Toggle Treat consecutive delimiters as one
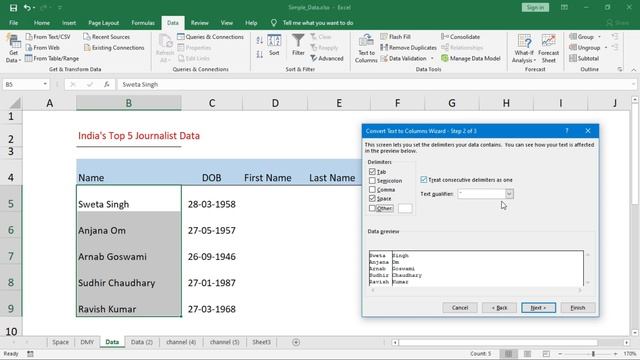 click(x=424, y=180)
